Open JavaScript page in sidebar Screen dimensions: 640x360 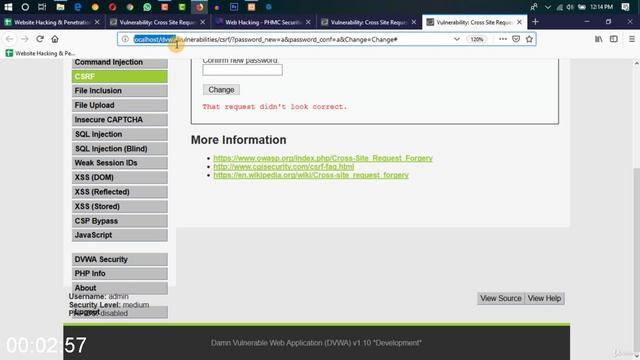coord(120,235)
